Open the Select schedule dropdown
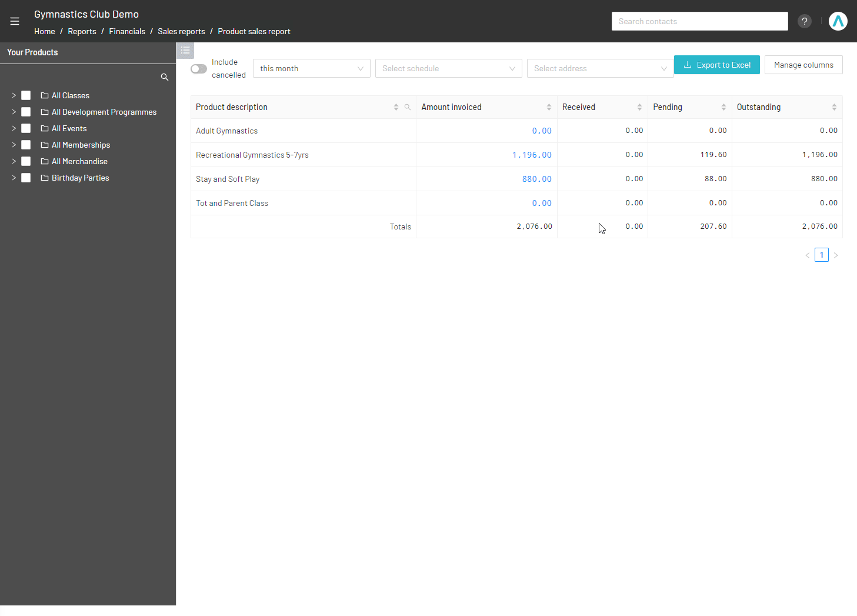Image resolution: width=857 pixels, height=616 pixels. click(x=448, y=68)
